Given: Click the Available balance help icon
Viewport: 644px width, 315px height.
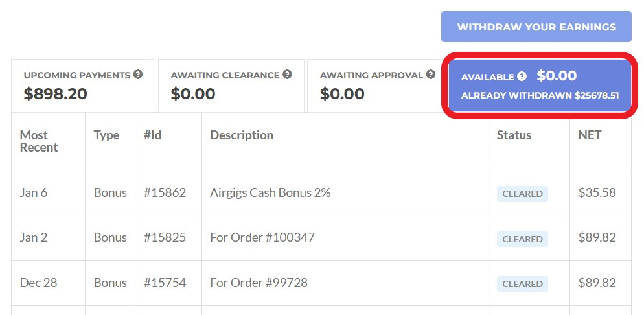Looking at the screenshot, I should (x=522, y=76).
